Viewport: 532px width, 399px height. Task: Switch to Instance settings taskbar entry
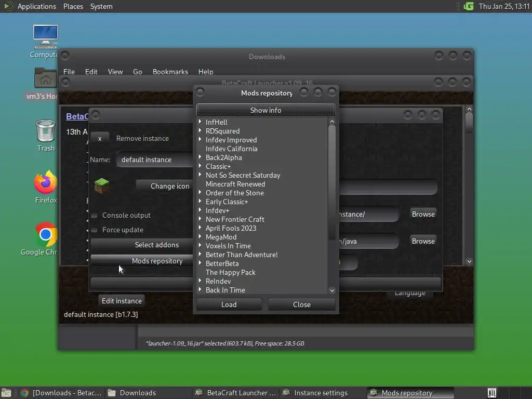(x=323, y=393)
